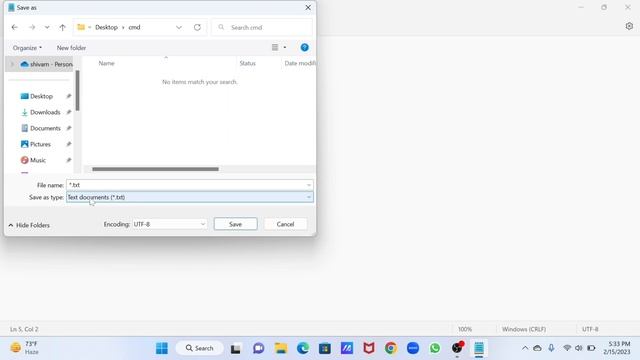Sort by the Date modified column
640x360 pixels.
point(300,63)
